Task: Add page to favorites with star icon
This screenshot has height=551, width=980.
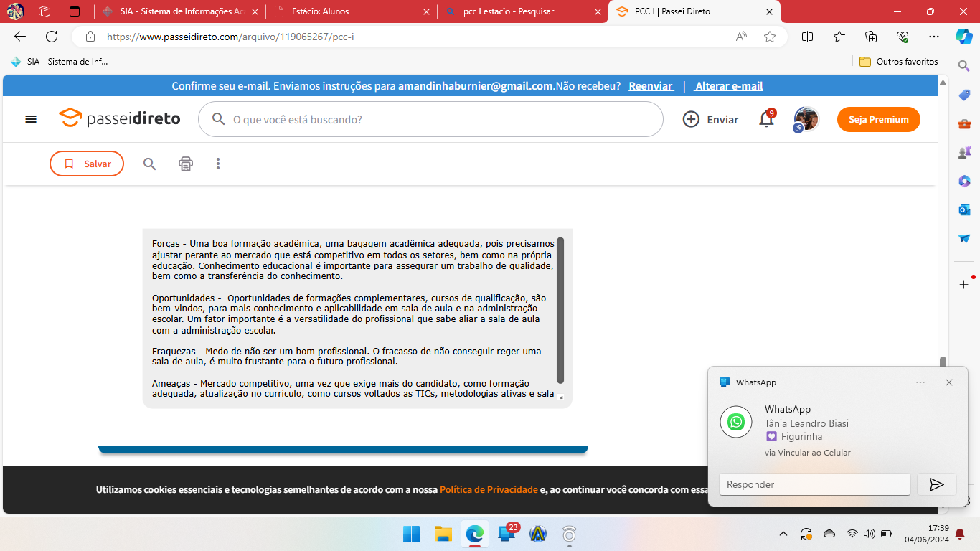Action: point(770,37)
